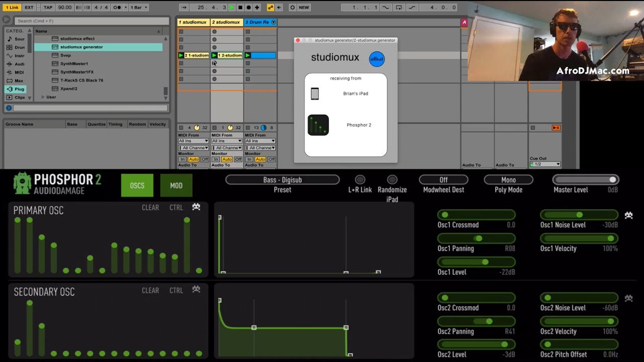Click the Session Record circle button
The height and width of the screenshot is (362, 644).
[x=292, y=8]
